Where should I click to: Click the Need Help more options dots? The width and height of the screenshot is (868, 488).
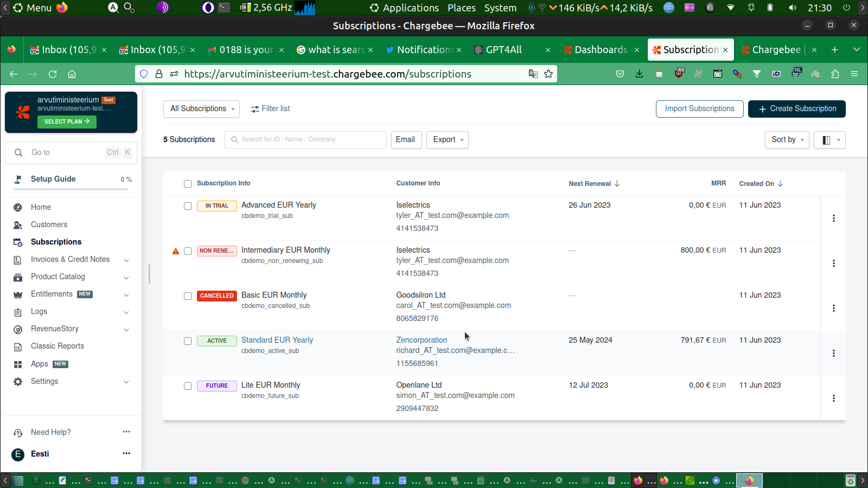pos(126,432)
